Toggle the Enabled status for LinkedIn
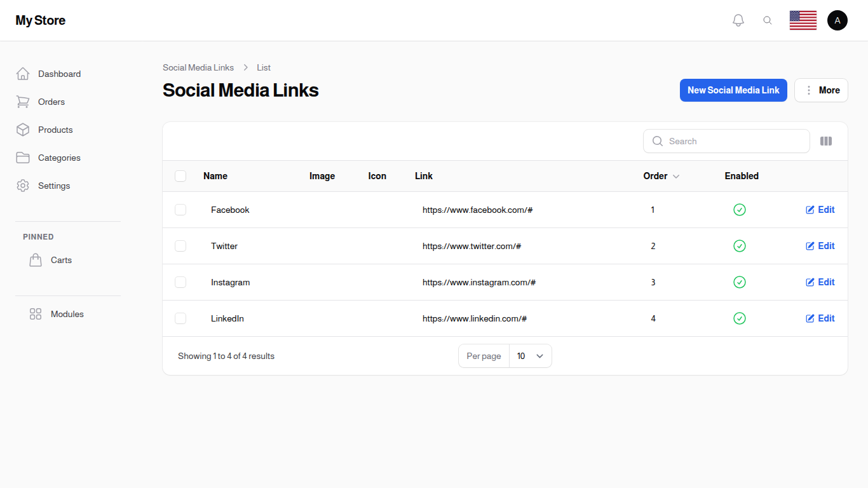Viewport: 868px width, 488px height. tap(740, 318)
